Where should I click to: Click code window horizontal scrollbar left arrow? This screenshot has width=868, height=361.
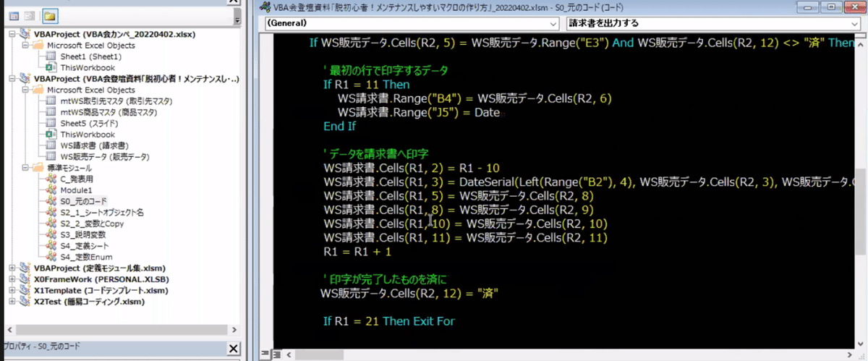[290, 354]
